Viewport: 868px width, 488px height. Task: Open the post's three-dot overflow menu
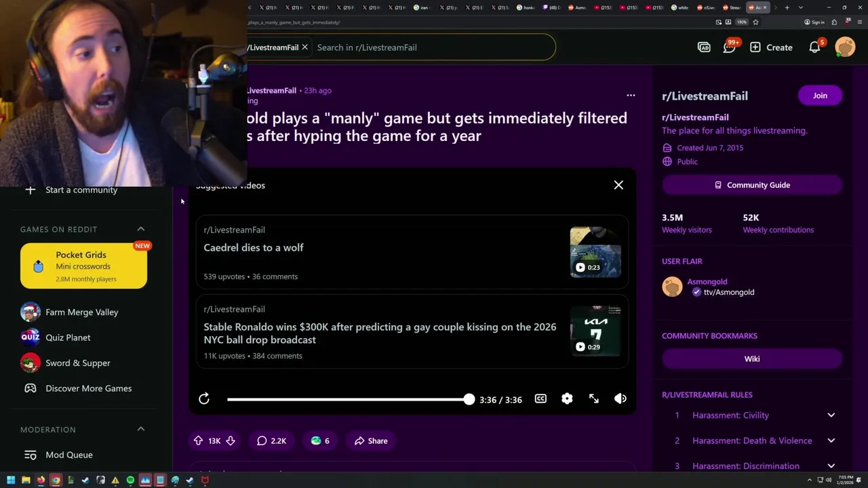tap(631, 96)
